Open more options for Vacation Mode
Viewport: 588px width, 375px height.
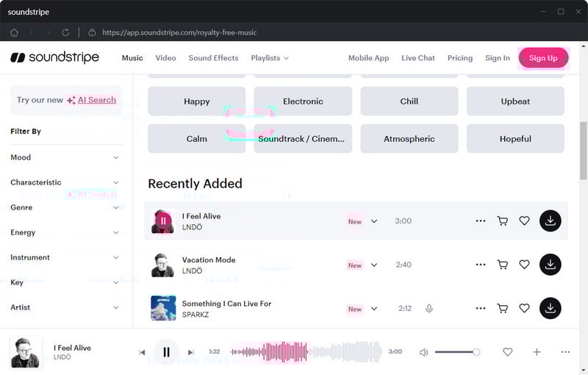coord(481,265)
